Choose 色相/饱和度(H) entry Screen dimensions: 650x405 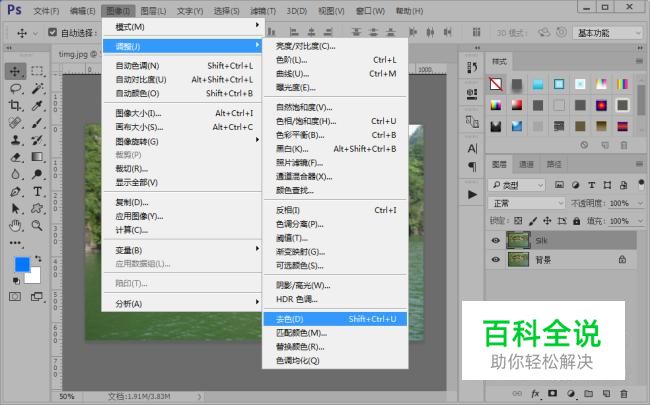[335, 121]
